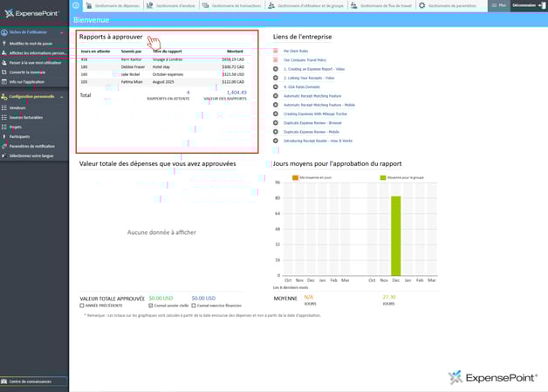
Task: Click icon beside Creating an Expense Report
Action: tap(276, 69)
